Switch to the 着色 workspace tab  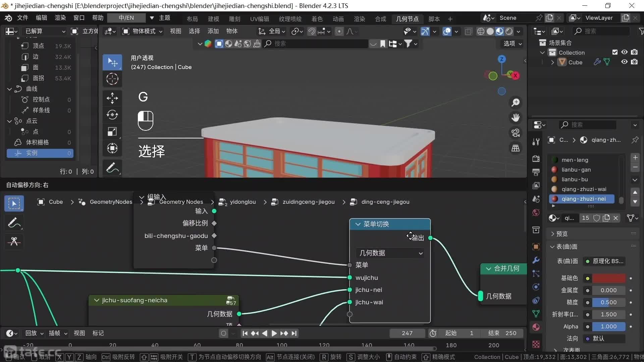(x=317, y=19)
